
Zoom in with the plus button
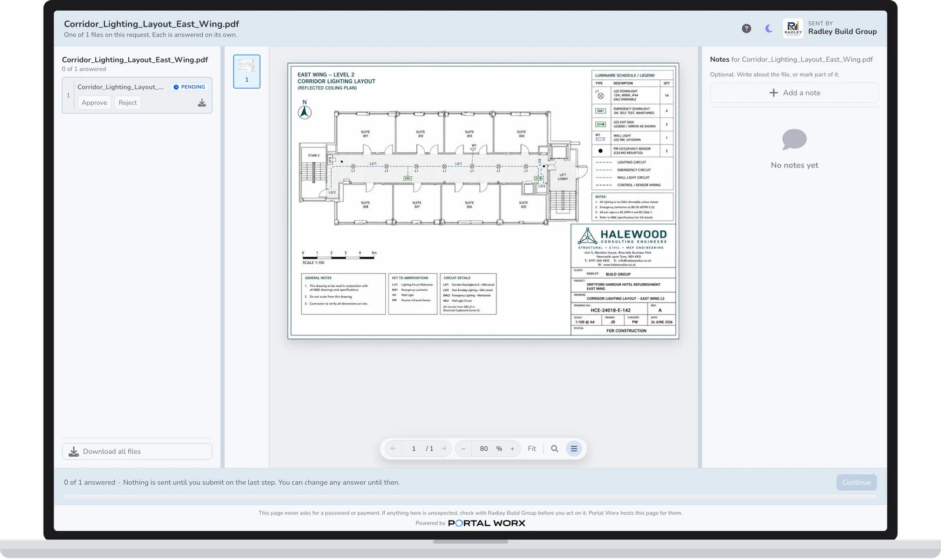[x=512, y=449]
